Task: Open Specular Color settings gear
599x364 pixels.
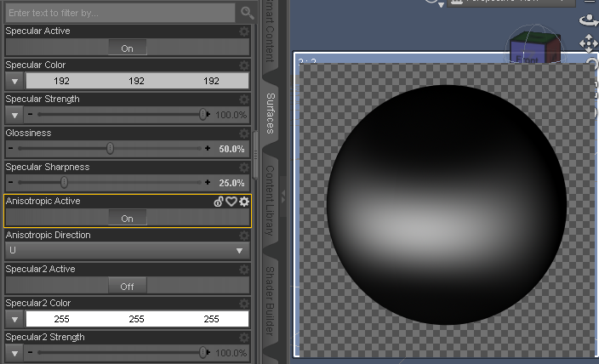Action: click(243, 65)
